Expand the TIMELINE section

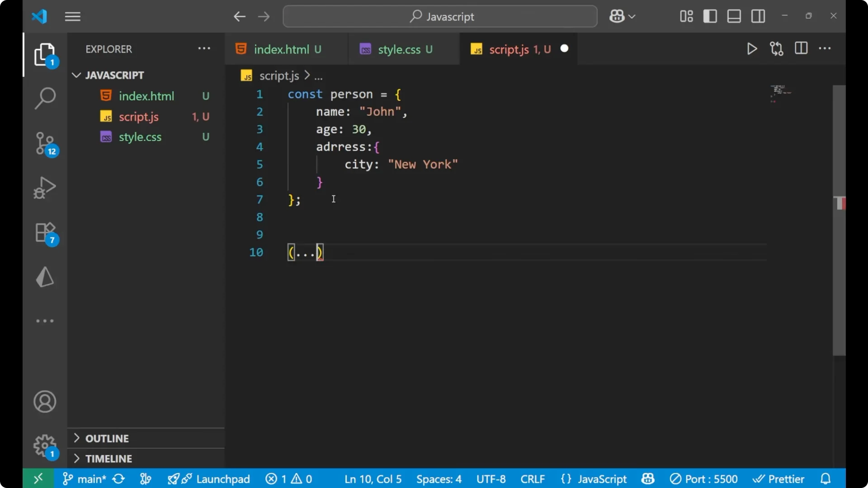pos(108,458)
